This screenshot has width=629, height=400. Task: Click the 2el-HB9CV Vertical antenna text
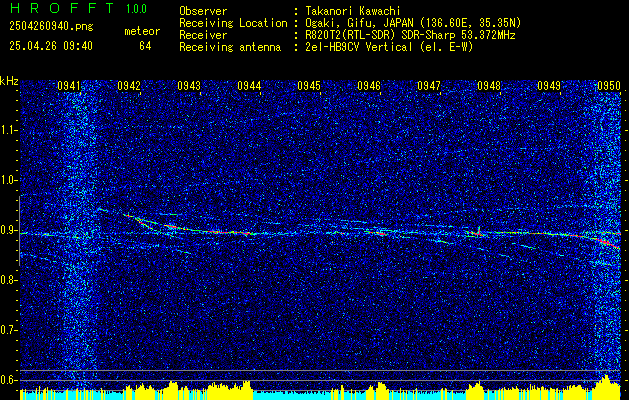pos(390,47)
